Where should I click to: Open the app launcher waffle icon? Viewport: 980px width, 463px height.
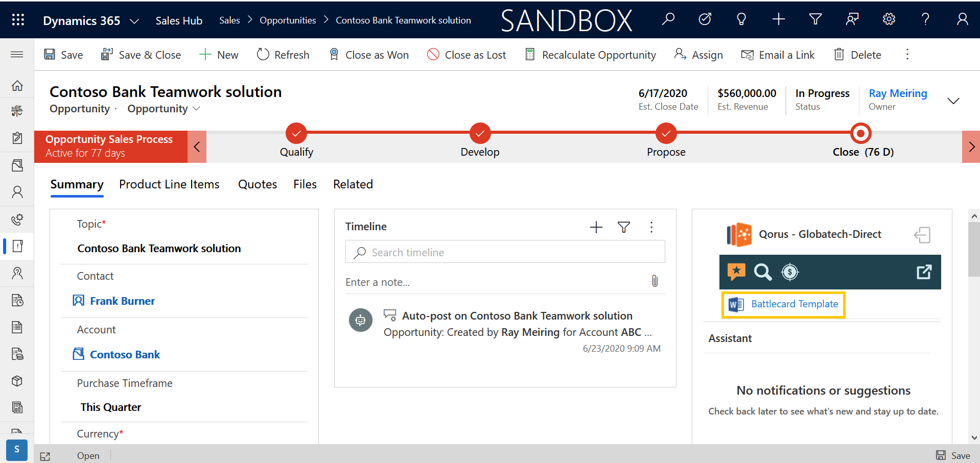coord(18,20)
